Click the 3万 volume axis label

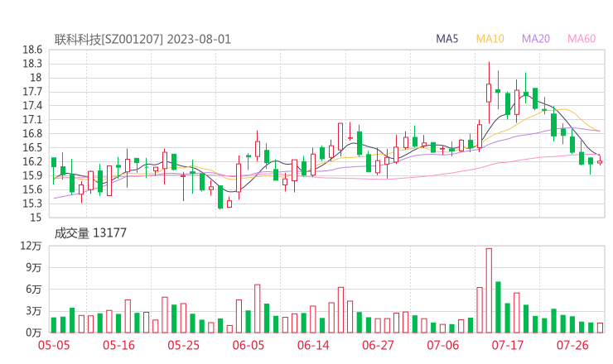tap(34, 311)
